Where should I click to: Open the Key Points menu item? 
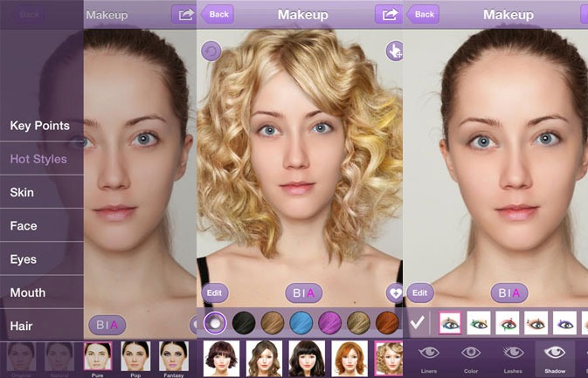point(40,126)
